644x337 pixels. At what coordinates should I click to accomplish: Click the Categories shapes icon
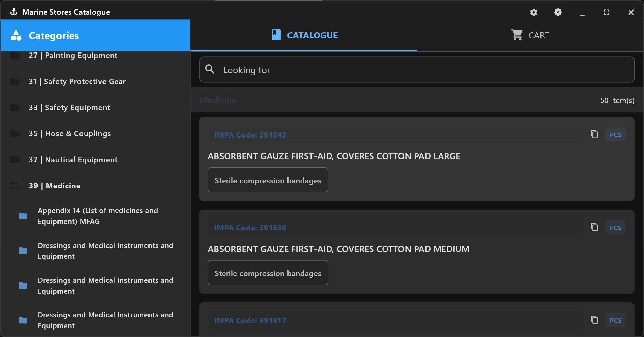[x=16, y=35]
